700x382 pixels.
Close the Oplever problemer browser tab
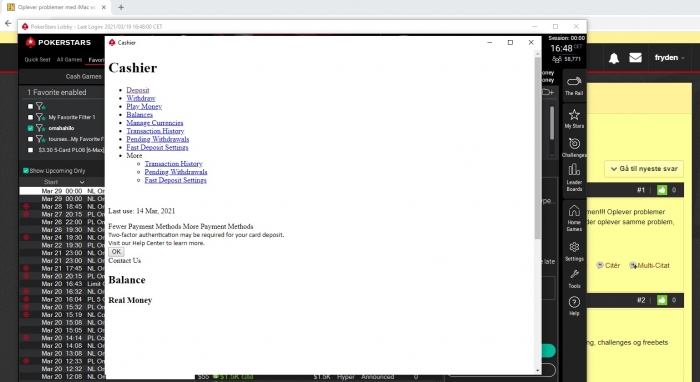click(104, 7)
